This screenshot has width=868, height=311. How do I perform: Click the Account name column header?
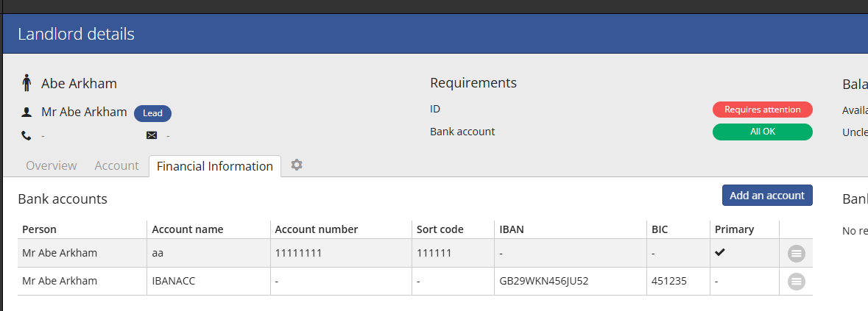pyautogui.click(x=187, y=229)
